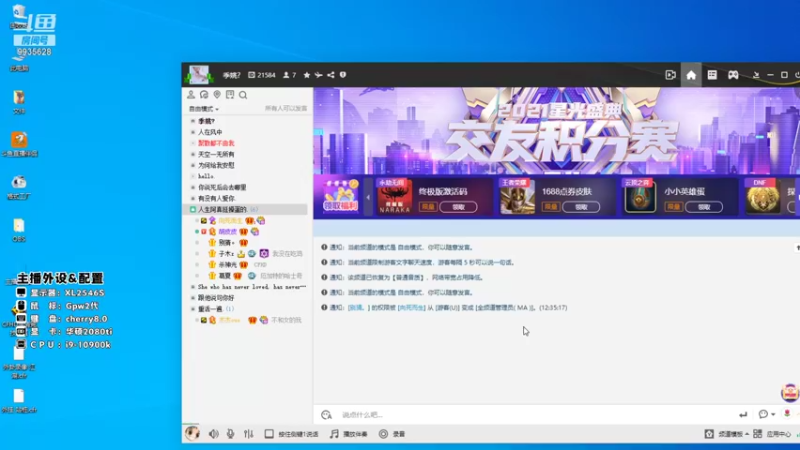The width and height of the screenshot is (800, 450).
Task: Expand the 跟他说句你好 channel
Action: 216,298
